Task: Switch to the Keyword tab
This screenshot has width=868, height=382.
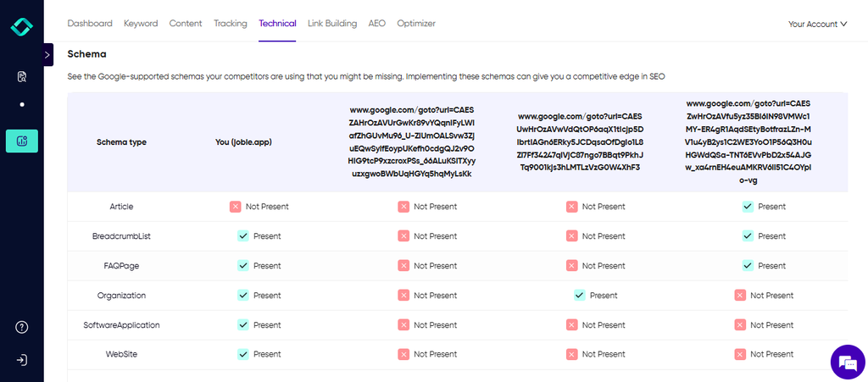Action: tap(141, 23)
